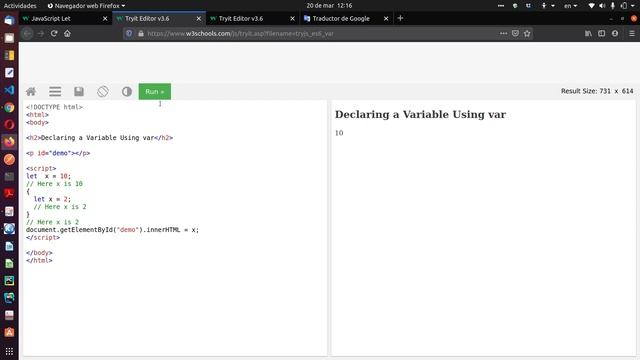This screenshot has height=360, width=640.
Task: Toggle the dark theme contrast icon
Action: (127, 91)
